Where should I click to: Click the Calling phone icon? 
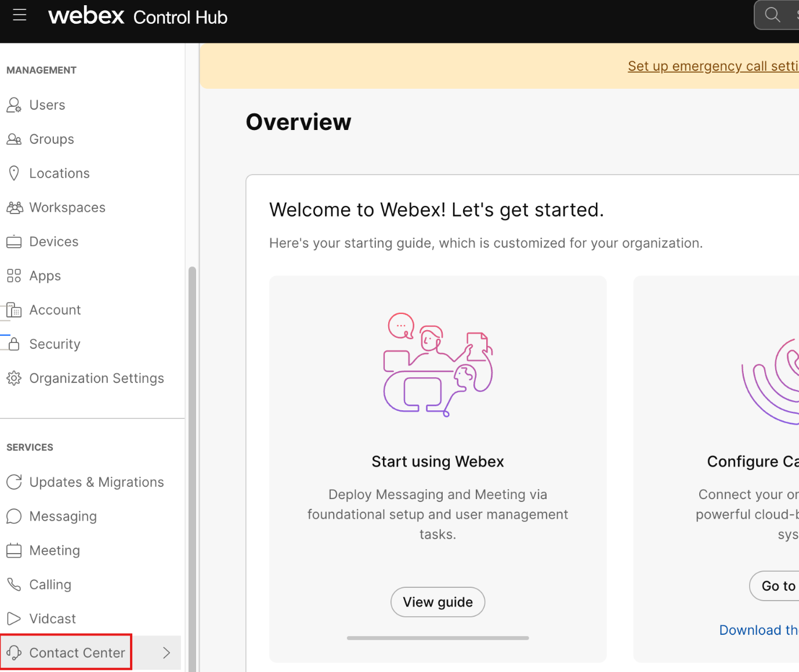pos(14,584)
